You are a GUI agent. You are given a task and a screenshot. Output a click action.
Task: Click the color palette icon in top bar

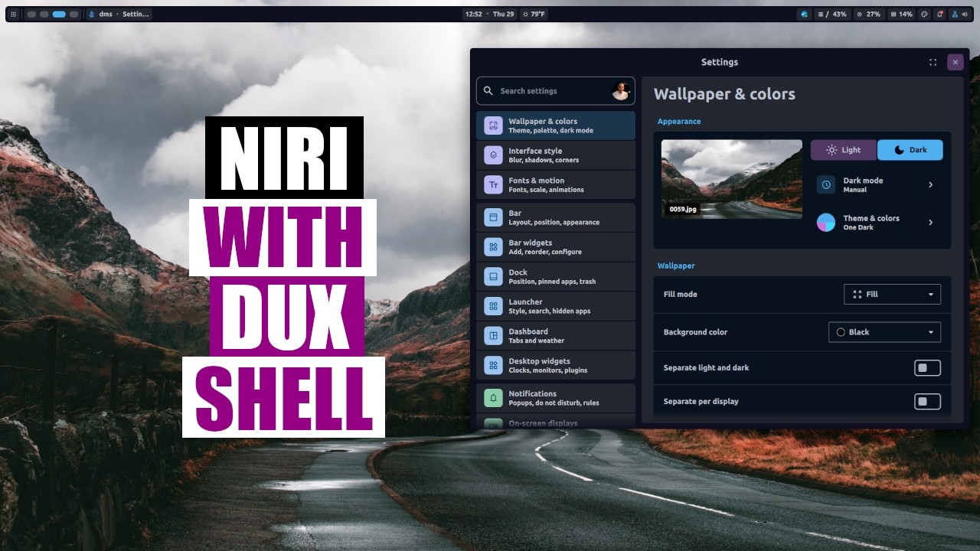click(924, 14)
